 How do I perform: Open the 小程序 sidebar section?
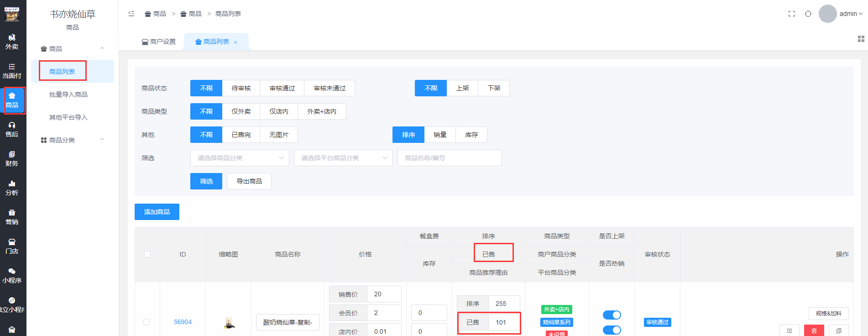pos(12,276)
